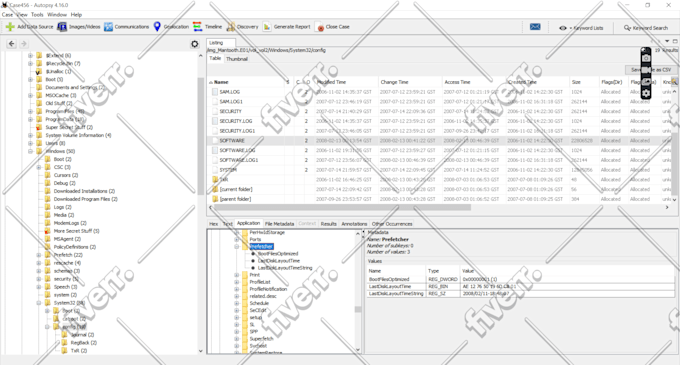Screen dimensions: 680x365
Task: Open the Images/Videos viewer icon
Action: (62, 27)
